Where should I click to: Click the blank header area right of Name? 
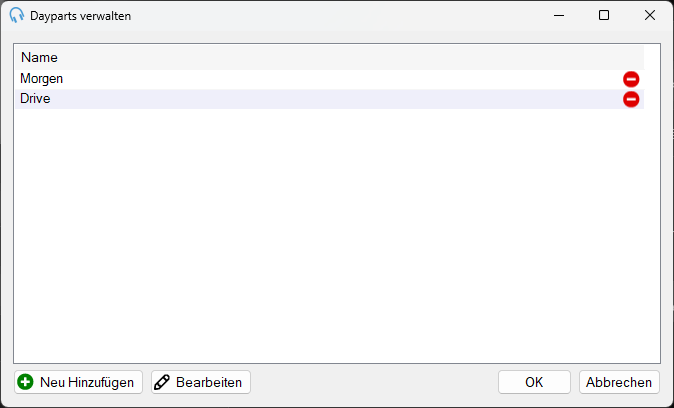pos(351,57)
